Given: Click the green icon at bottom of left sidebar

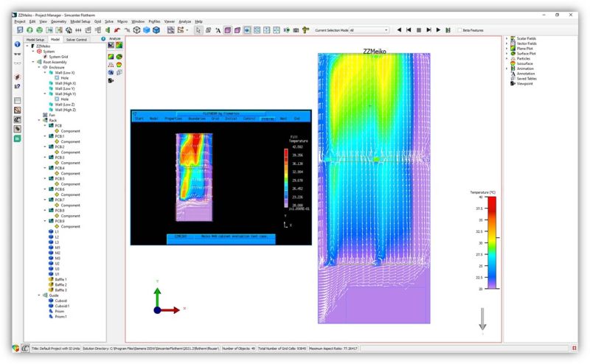Looking at the screenshot, I should click(x=17, y=139).
